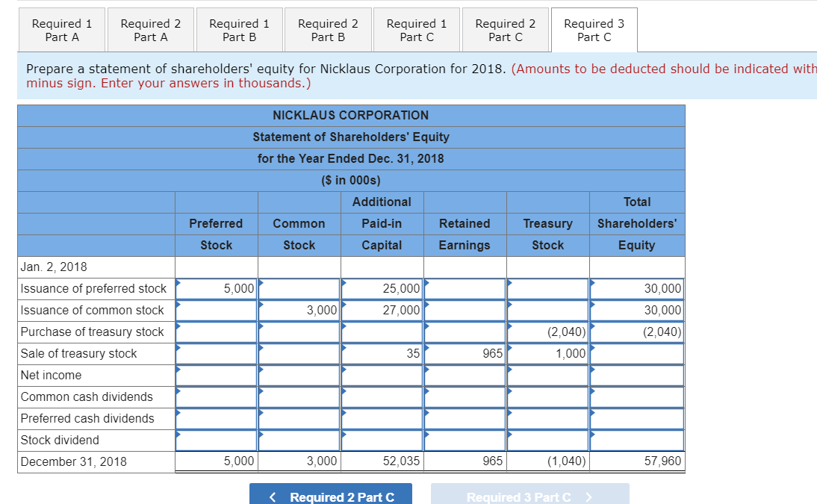
Task: Edit Common Stock cell for Issuance of preferred stock
Action: click(299, 289)
